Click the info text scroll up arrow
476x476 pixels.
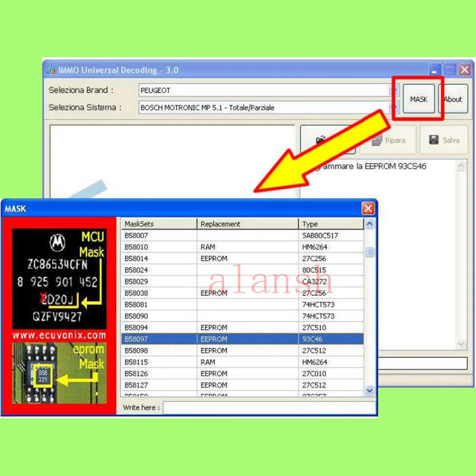pos(461,166)
